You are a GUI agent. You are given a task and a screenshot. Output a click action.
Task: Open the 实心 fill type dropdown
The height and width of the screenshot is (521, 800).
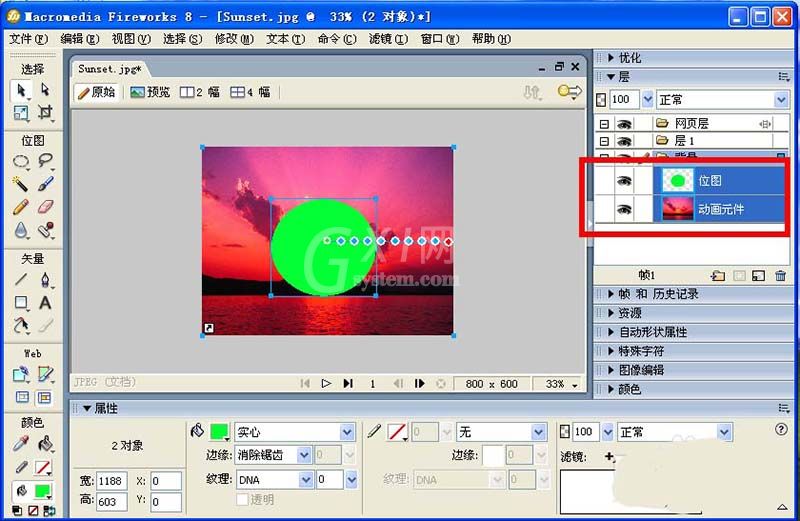coord(347,432)
